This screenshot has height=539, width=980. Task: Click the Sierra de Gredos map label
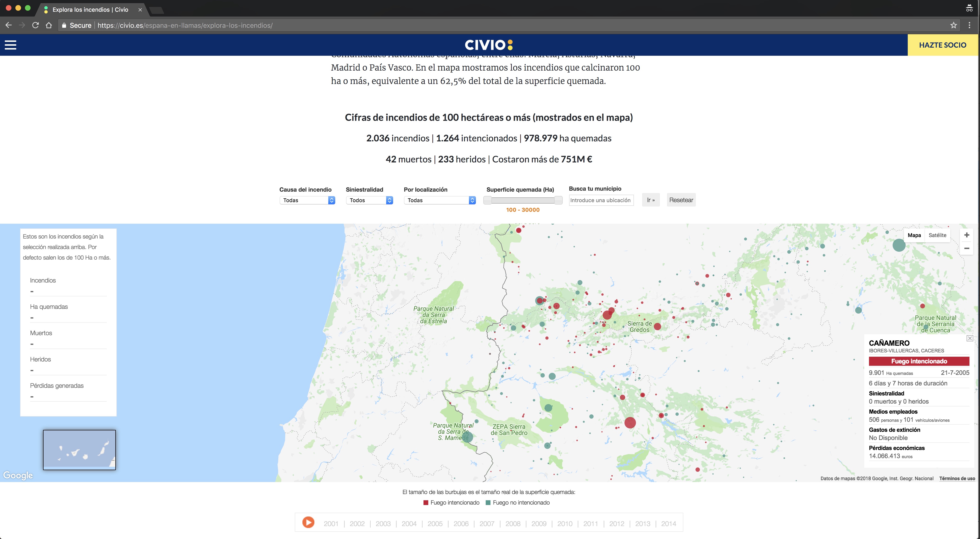pyautogui.click(x=640, y=326)
